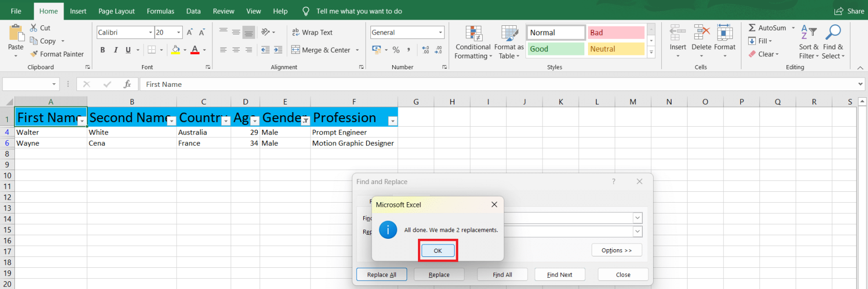
Task: Align text to top
Action: [x=223, y=32]
